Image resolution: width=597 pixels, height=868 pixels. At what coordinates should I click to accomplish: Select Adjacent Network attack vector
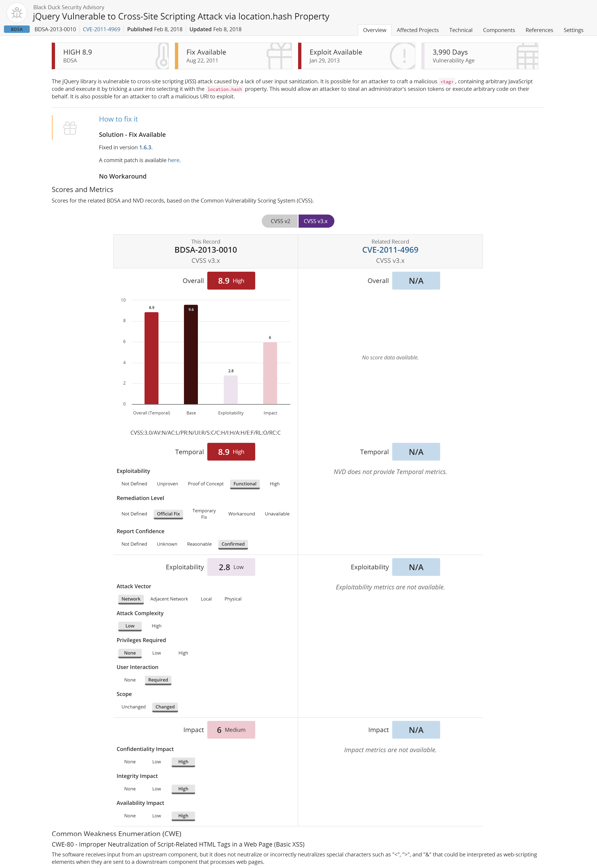(169, 599)
